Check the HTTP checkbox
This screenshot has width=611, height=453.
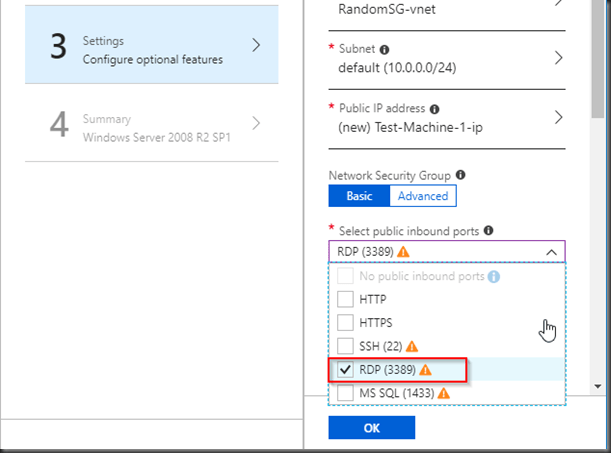345,299
